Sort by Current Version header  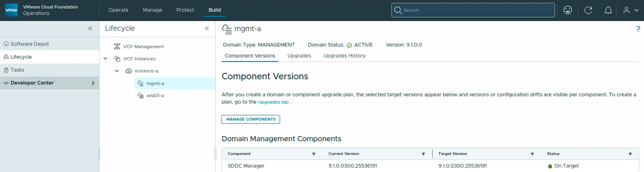click(x=344, y=154)
